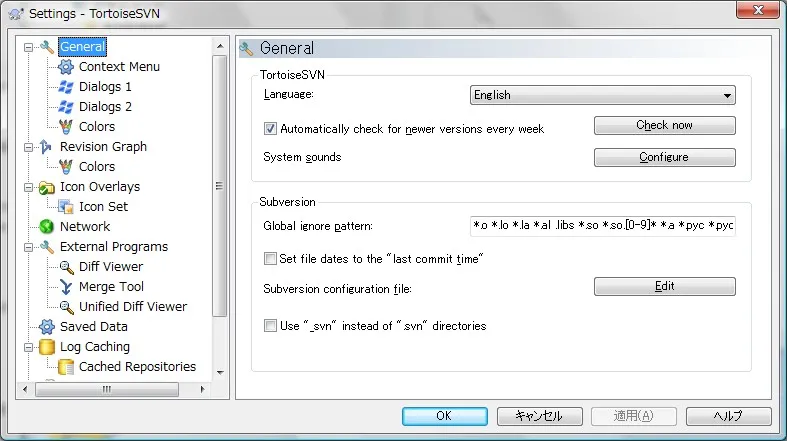Open the Language dropdown

click(603, 95)
